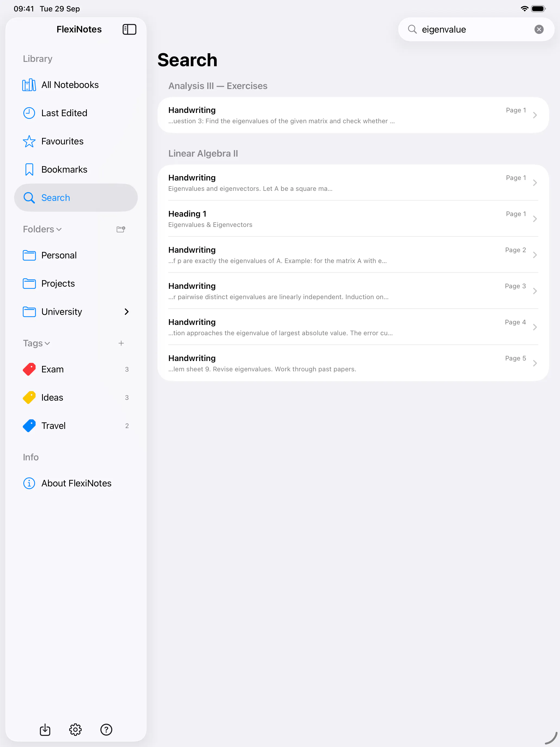Viewport: 560px width, 747px height.
Task: Open Heading 1 Eigenvalues & Eigenvectors result
Action: (x=353, y=219)
